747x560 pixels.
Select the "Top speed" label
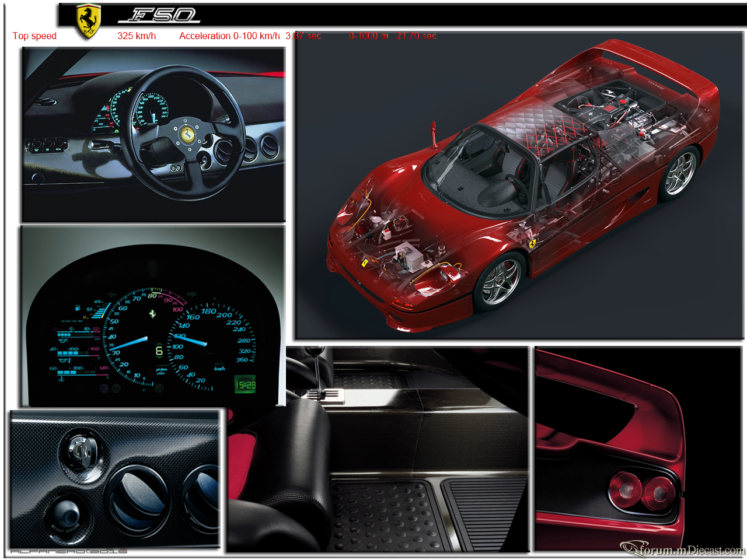[x=34, y=36]
